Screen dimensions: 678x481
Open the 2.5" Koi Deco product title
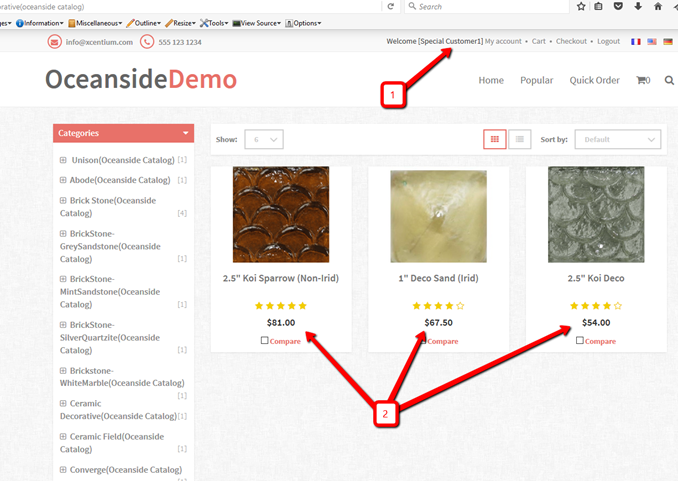coord(596,278)
